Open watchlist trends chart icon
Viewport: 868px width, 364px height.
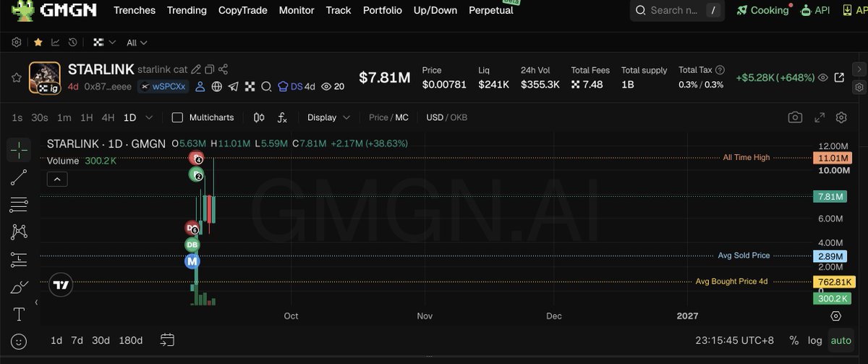click(x=55, y=43)
